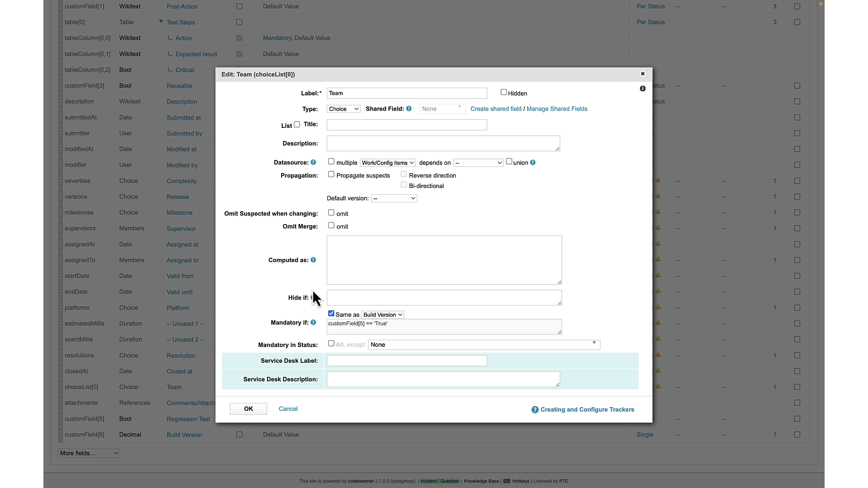Click the Manage Shared Fields link
The image size is (868, 488).
point(557,108)
